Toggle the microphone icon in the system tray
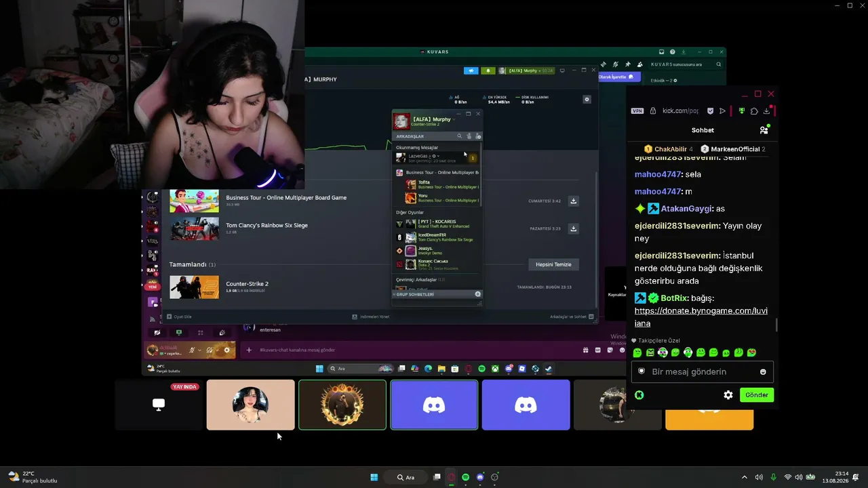The image size is (868, 488). [x=773, y=477]
